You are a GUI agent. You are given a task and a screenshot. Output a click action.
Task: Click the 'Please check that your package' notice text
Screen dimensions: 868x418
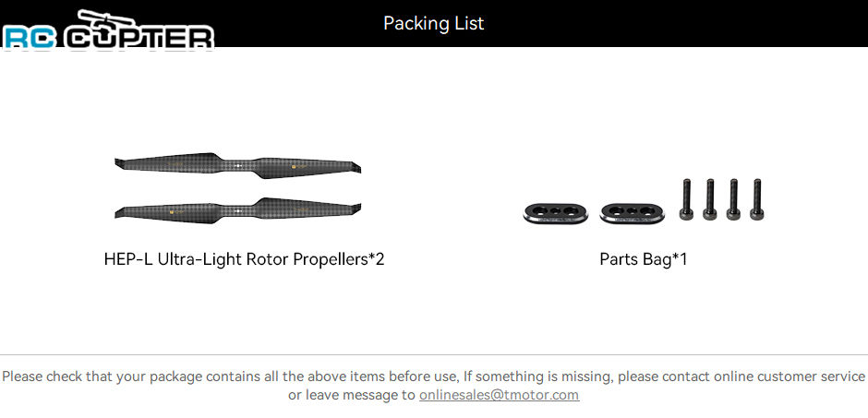coord(433,376)
